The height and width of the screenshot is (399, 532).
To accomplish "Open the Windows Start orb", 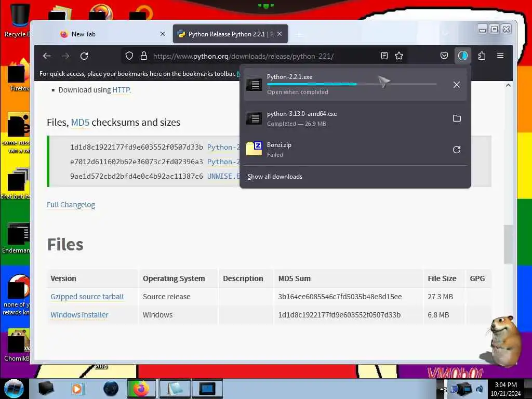I will tap(14, 389).
